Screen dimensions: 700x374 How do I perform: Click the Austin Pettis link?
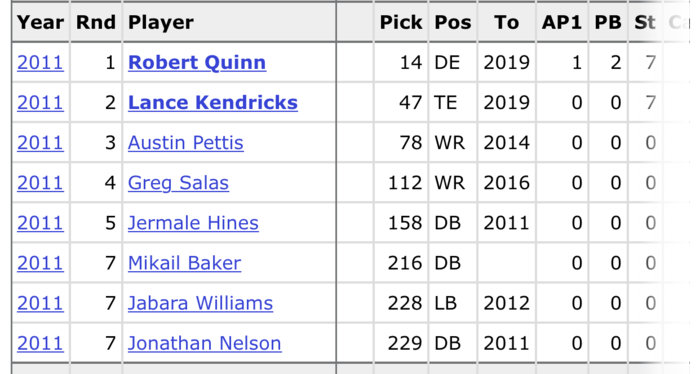coord(186,143)
